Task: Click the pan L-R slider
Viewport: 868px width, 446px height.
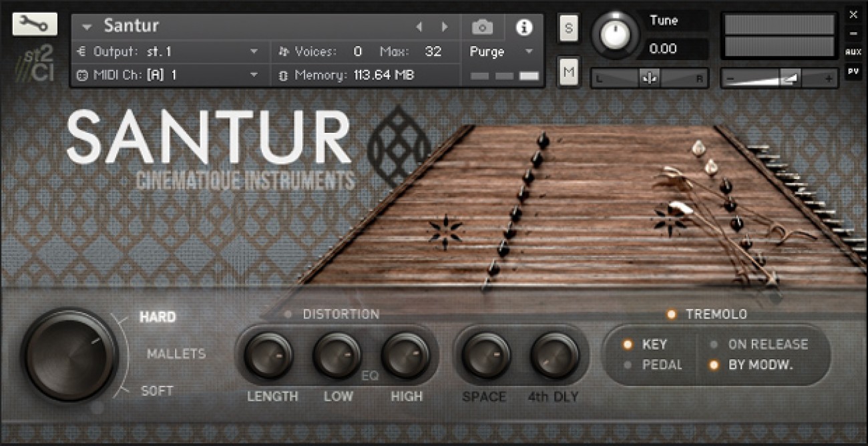Action: point(649,78)
